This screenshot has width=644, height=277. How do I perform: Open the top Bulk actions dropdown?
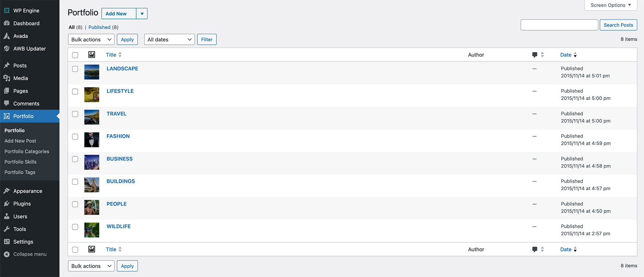click(x=91, y=40)
